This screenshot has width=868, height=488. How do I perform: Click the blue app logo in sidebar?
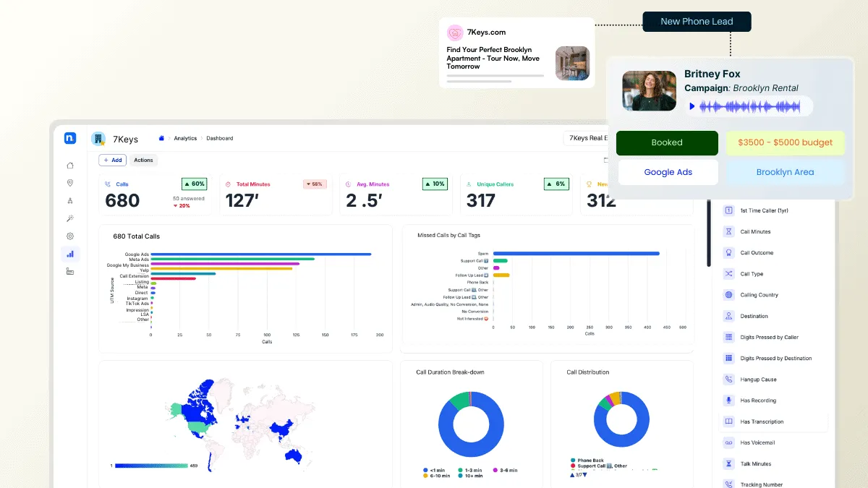tap(70, 138)
